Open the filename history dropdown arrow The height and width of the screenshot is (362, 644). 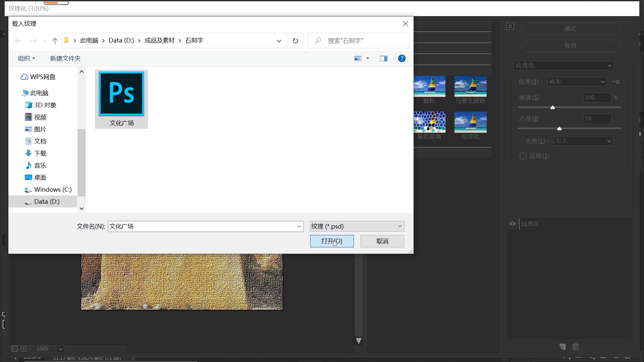point(299,226)
